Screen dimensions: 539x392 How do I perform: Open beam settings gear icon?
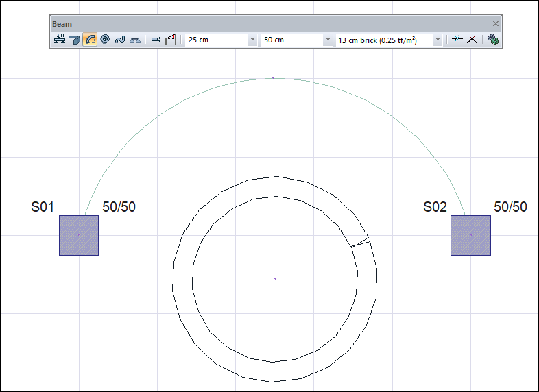click(x=492, y=40)
